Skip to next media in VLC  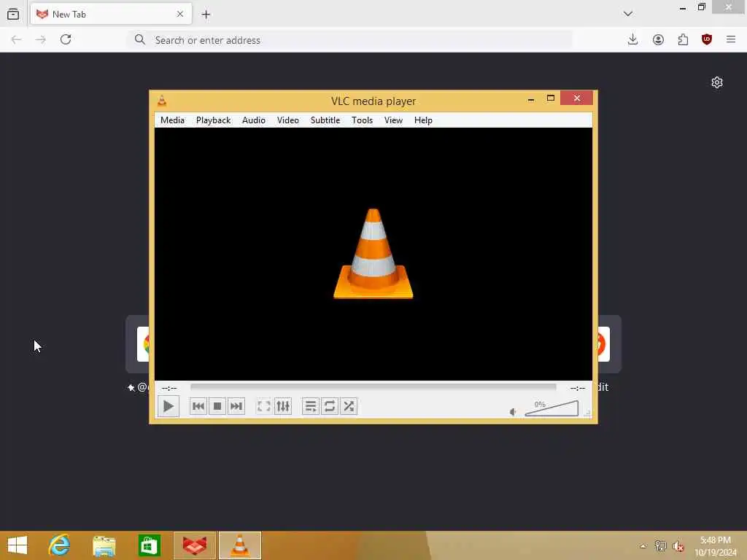pos(236,406)
